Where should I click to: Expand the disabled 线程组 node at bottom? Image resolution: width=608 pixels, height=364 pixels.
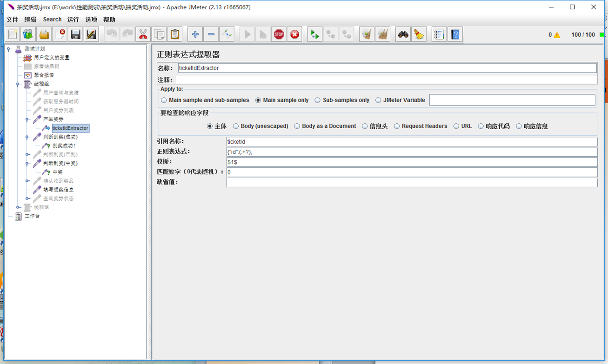(x=18, y=207)
